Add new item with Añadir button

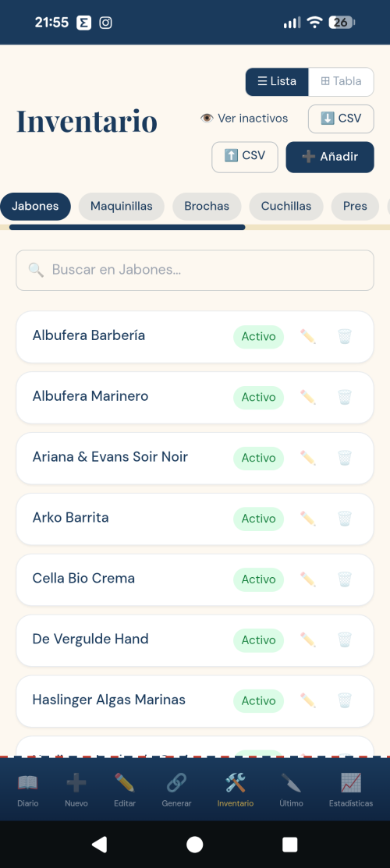coord(330,158)
